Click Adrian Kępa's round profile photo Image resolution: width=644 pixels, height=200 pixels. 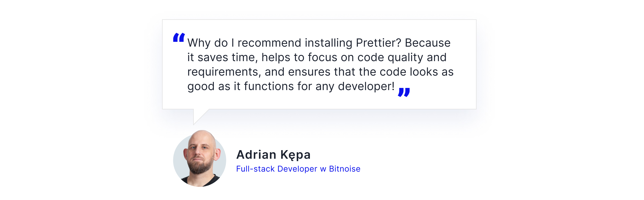[x=200, y=159]
